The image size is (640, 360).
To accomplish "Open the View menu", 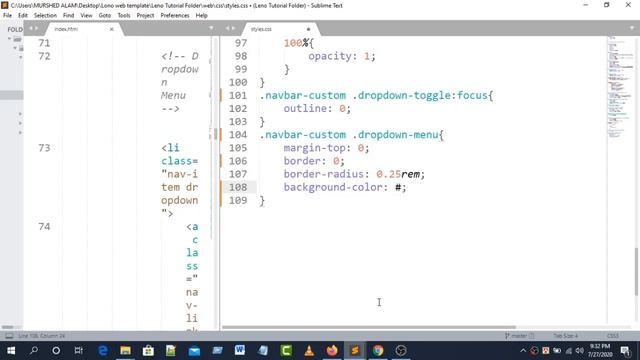I will click(86, 16).
